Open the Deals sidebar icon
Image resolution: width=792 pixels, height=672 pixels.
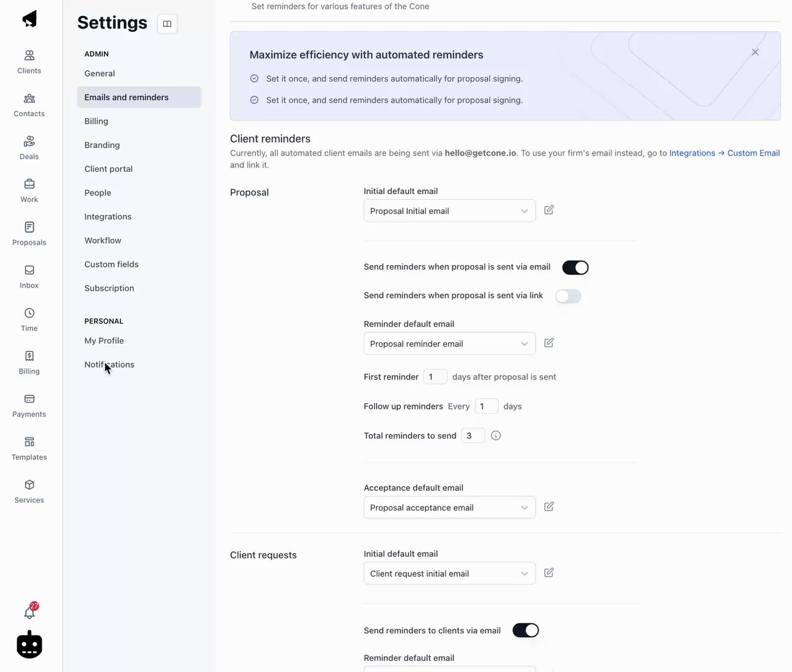pyautogui.click(x=29, y=142)
